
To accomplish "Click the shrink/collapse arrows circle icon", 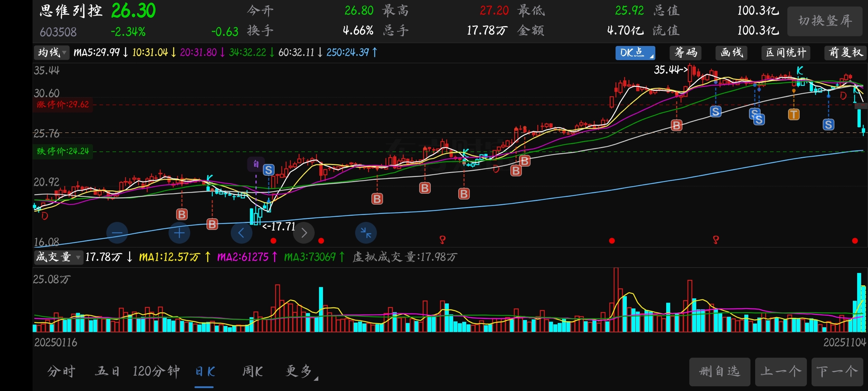I will (x=366, y=233).
